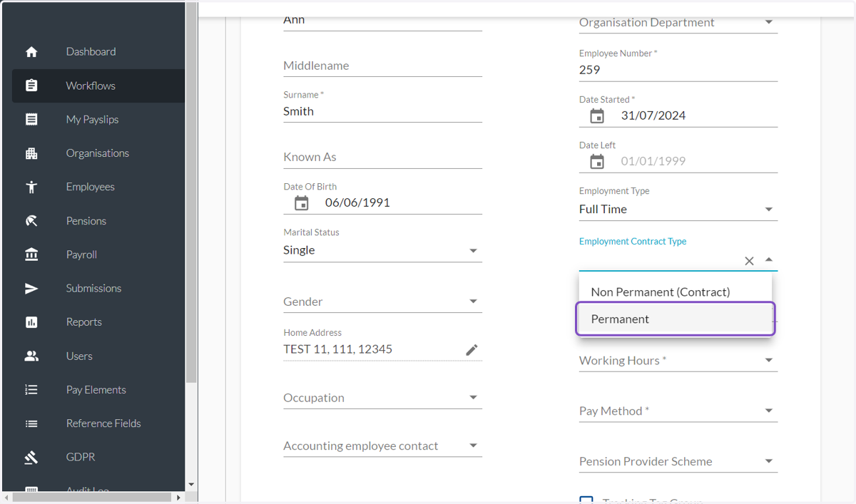This screenshot has height=504, width=856.
Task: Edit Home Address with pencil icon
Action: tap(472, 350)
